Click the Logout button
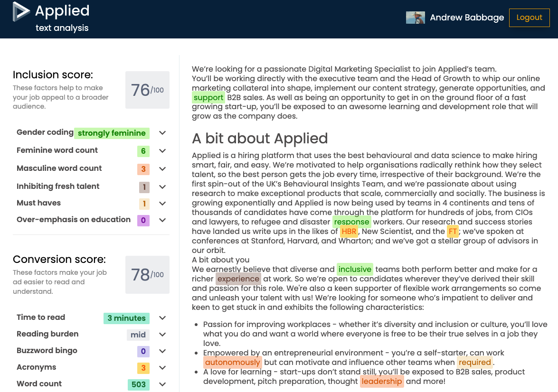The width and height of the screenshot is (558, 392). point(529,17)
